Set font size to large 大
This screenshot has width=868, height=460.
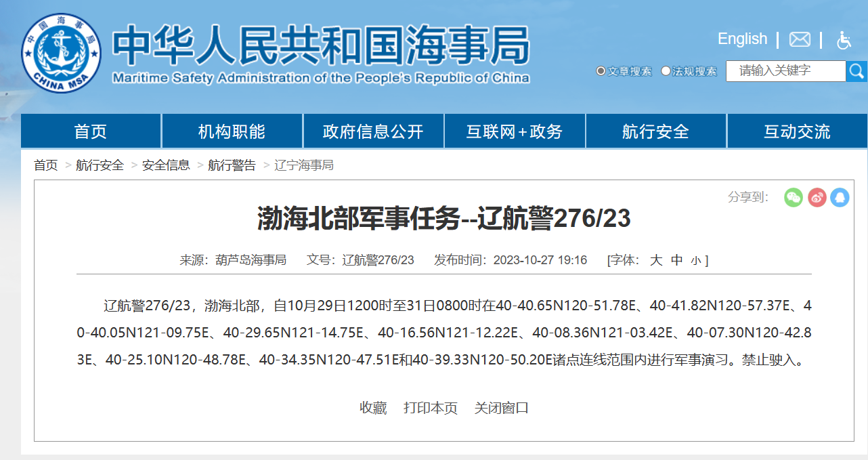coord(656,260)
